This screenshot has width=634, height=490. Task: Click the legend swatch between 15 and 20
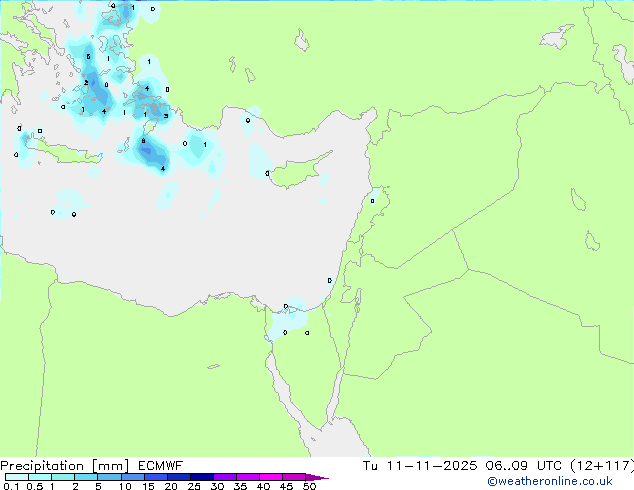click(156, 477)
